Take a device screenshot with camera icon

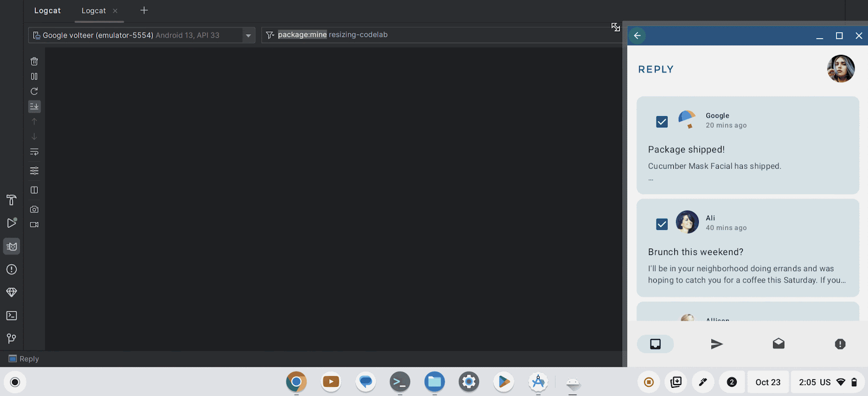pos(34,209)
